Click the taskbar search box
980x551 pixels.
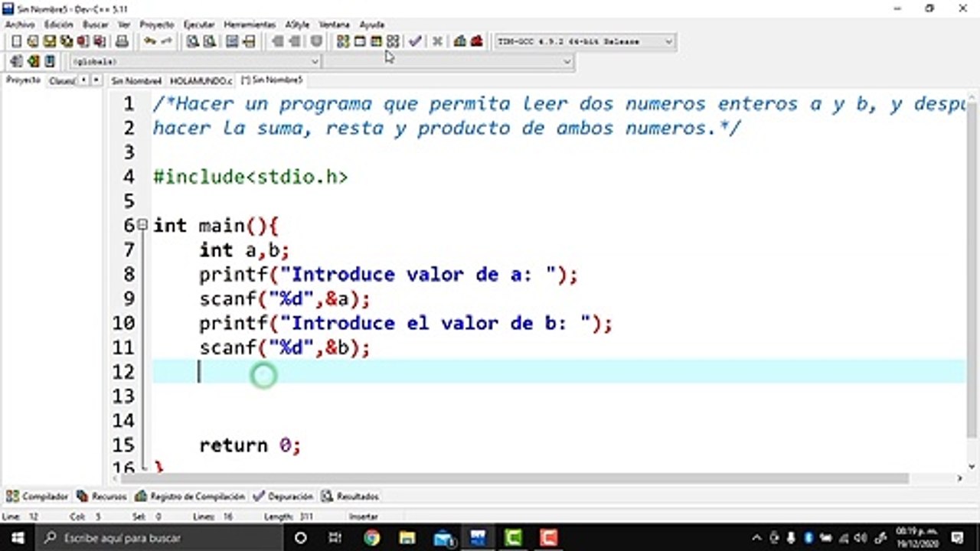(159, 538)
